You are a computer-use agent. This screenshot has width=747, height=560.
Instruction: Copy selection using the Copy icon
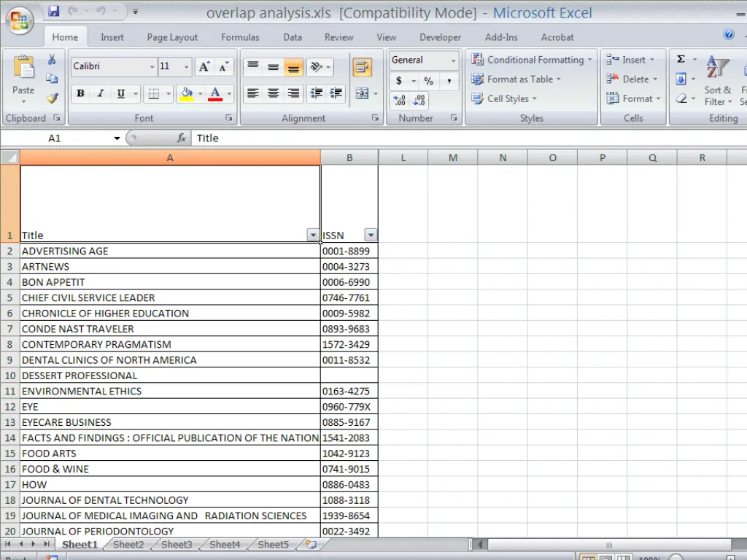52,79
